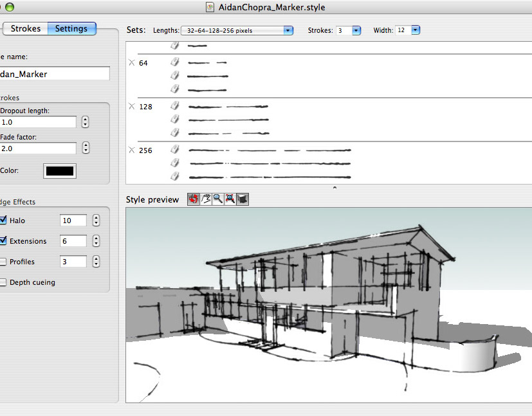Click the first stroke icon in the 64 set
532x416 pixels.
tap(175, 62)
